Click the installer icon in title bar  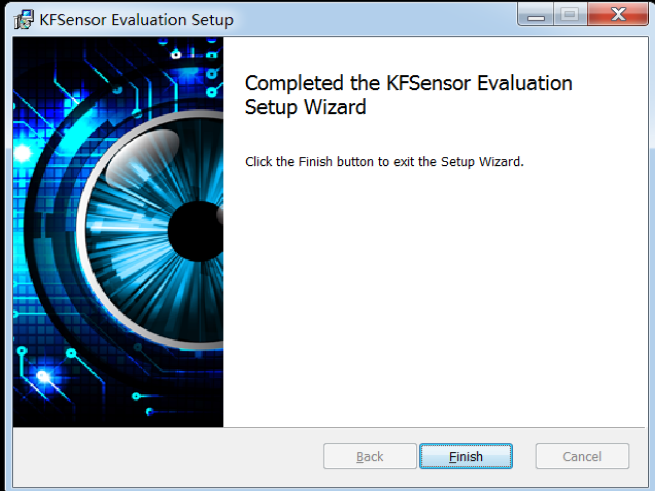[x=23, y=20]
